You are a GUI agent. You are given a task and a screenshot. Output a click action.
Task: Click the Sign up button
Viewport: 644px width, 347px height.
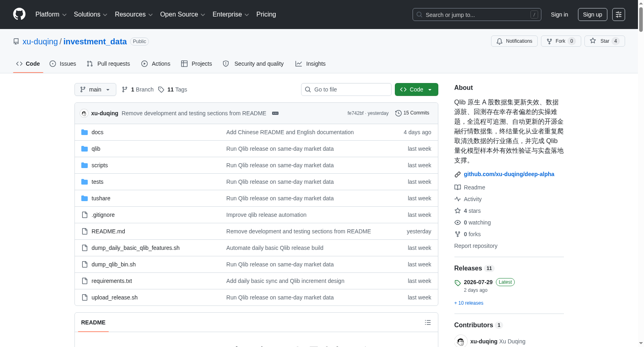point(592,15)
